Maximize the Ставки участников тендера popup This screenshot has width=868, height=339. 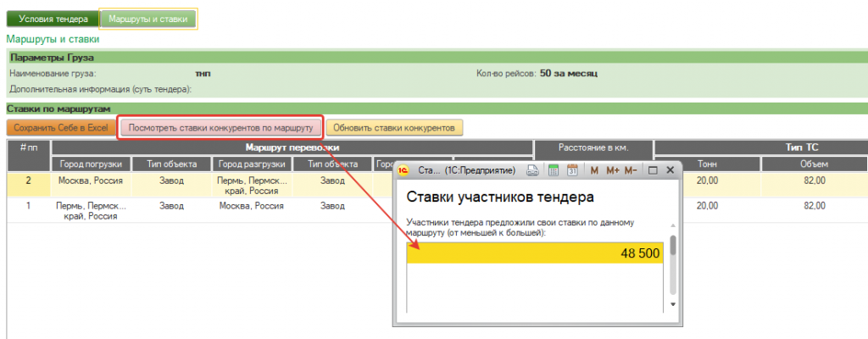tap(652, 170)
